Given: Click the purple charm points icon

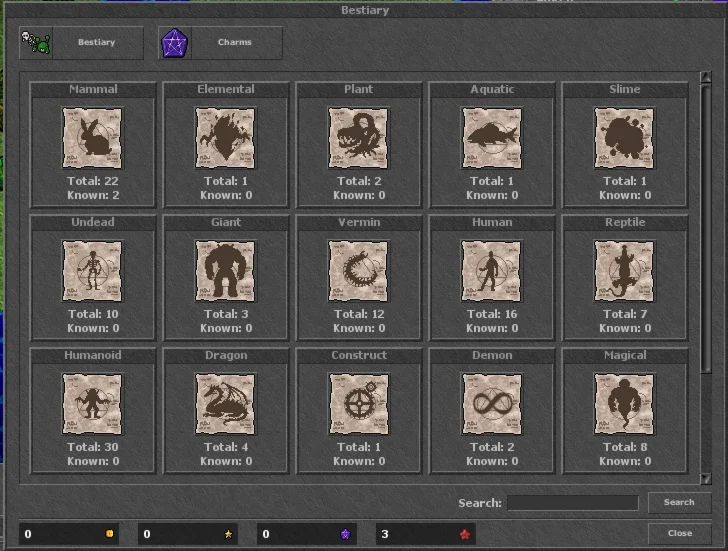Looking at the screenshot, I should (345, 534).
